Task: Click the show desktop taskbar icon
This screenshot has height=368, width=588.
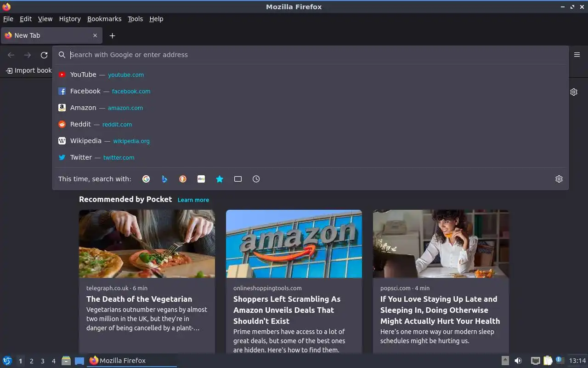Action: coord(79,361)
